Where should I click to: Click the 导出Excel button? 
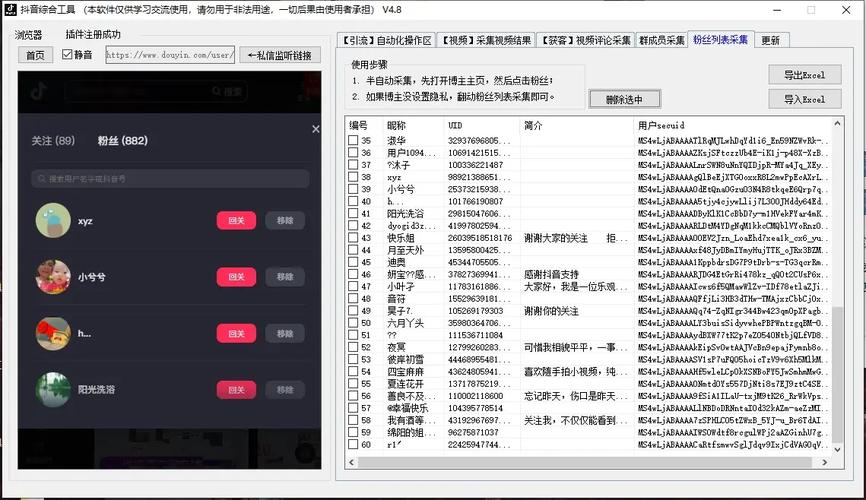804,76
